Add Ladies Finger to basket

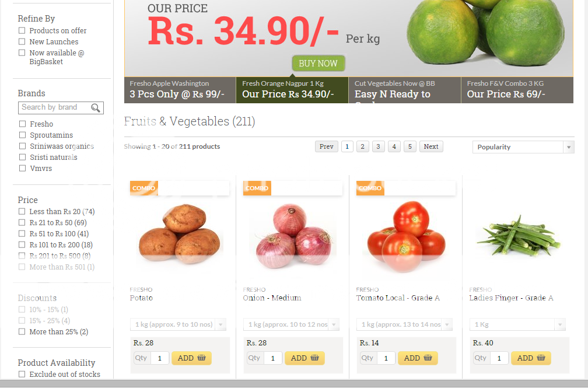click(531, 358)
